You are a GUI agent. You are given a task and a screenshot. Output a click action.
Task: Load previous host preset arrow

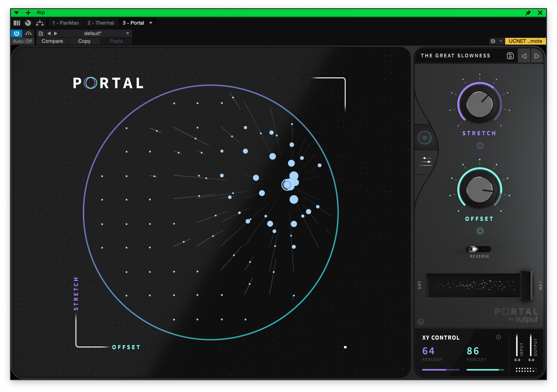pyautogui.click(x=49, y=33)
